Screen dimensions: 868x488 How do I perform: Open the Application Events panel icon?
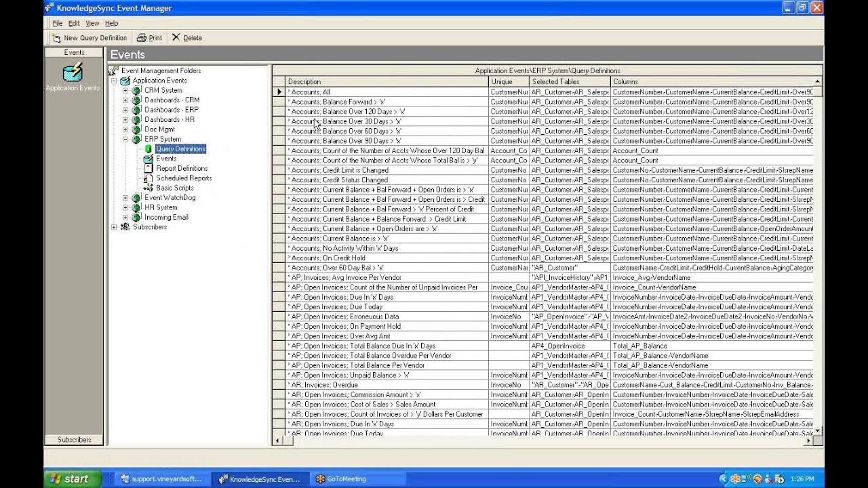[x=73, y=72]
